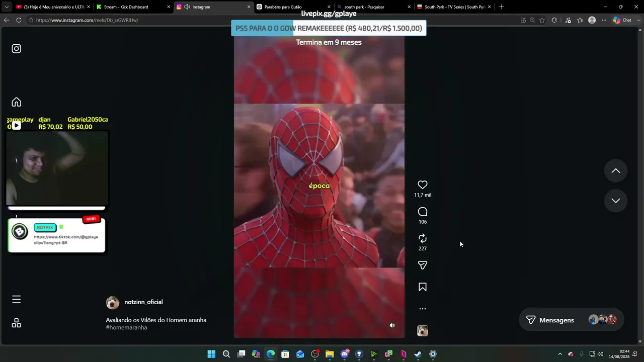
Task: Open the browser Extensions puzzle icon
Action: tap(554, 20)
